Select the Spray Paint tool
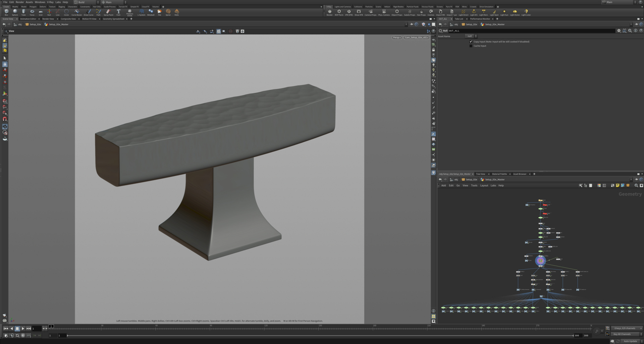The width and height of the screenshot is (644, 344). tap(108, 12)
